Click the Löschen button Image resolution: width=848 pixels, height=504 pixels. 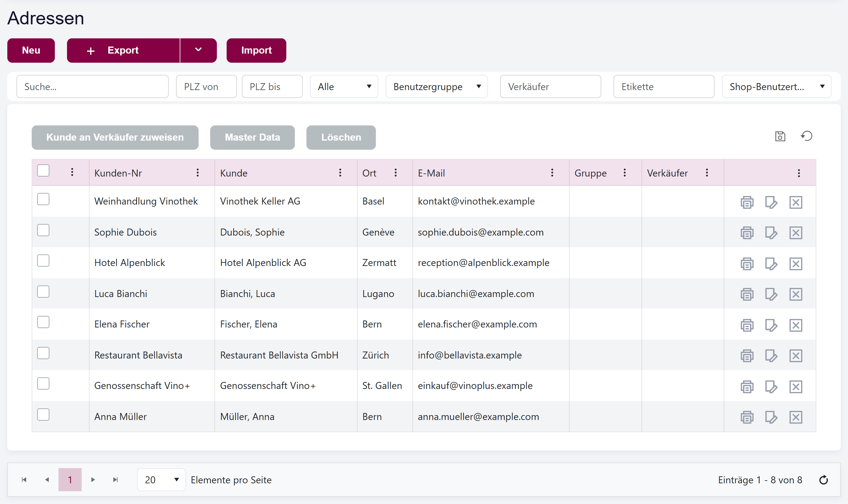(x=341, y=137)
